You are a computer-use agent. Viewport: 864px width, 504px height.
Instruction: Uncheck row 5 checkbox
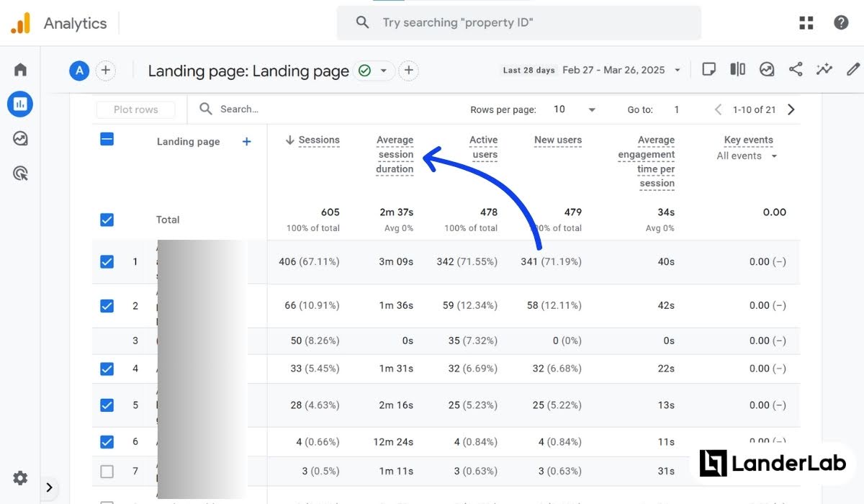coord(107,405)
